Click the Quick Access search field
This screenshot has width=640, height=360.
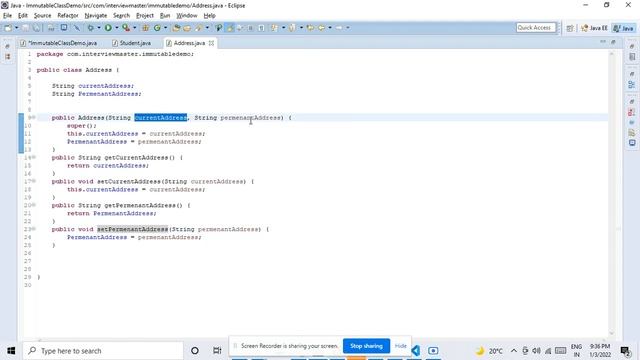click(536, 28)
